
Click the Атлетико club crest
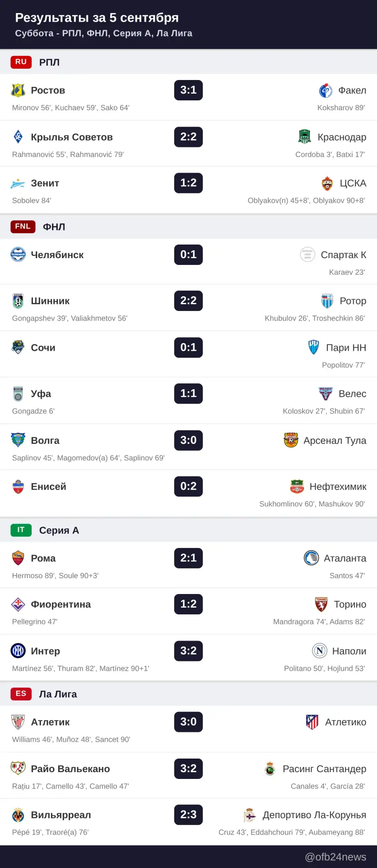point(312,722)
